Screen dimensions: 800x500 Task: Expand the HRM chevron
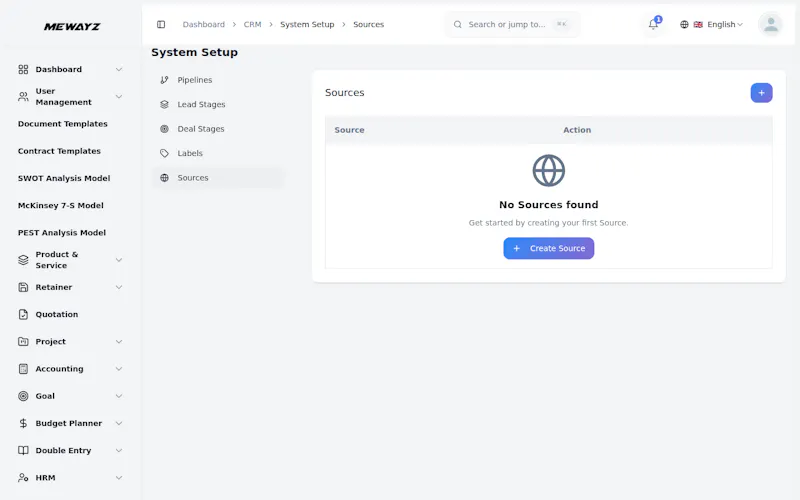coord(119,478)
